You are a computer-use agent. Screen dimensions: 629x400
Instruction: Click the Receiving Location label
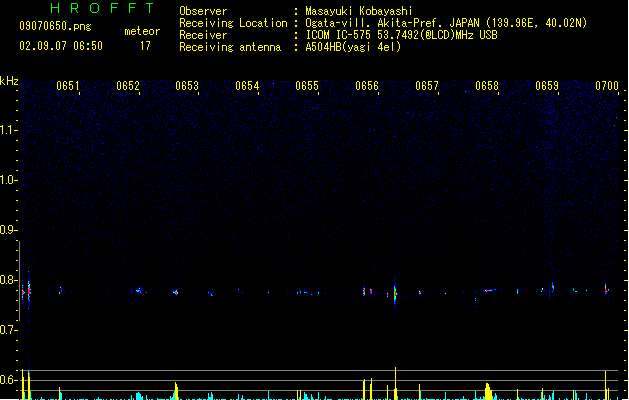(233, 23)
